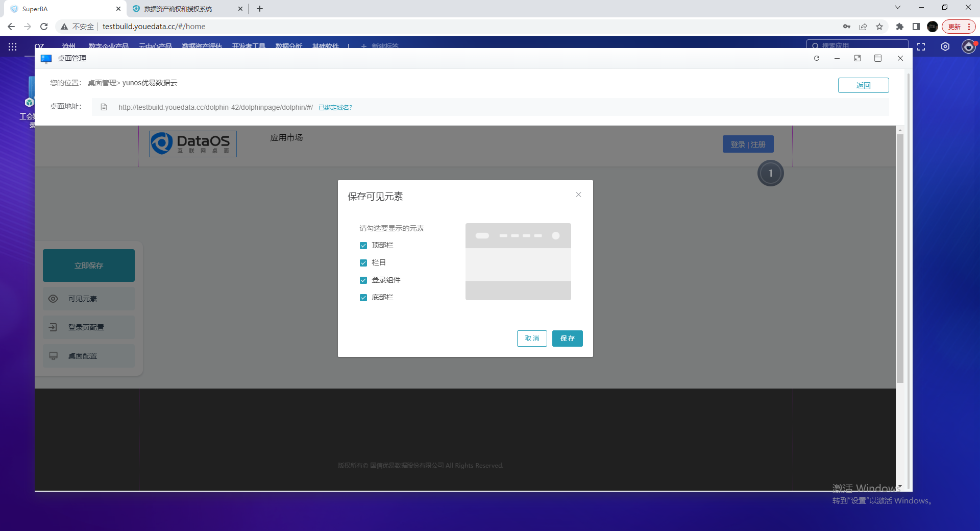The image size is (980, 531).
Task: Click 取消 in the dialog
Action: [532, 339]
